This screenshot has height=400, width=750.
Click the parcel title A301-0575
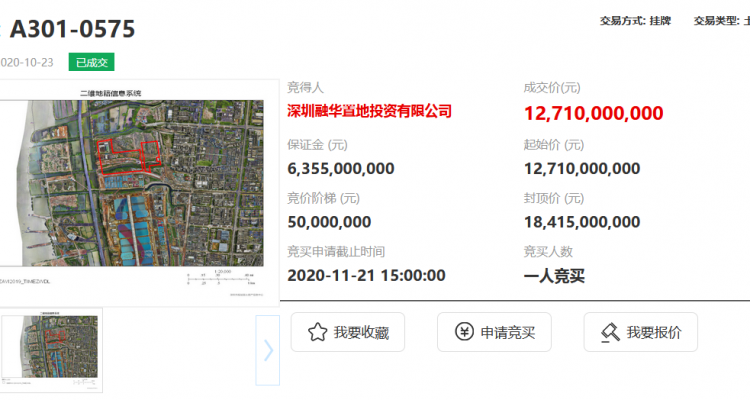(72, 28)
